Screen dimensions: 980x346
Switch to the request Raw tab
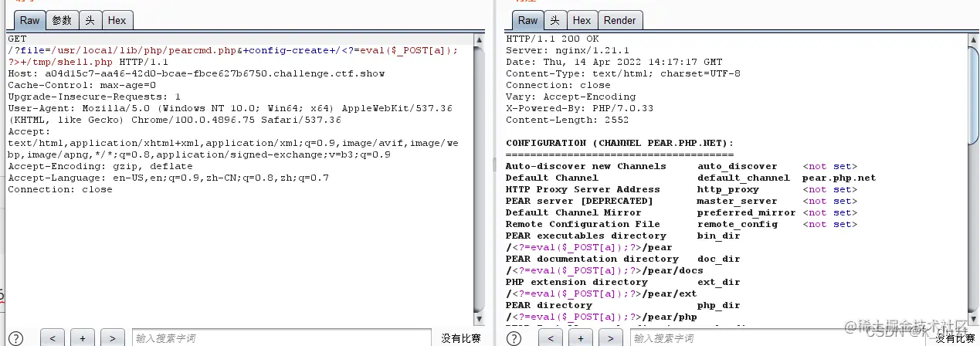pyautogui.click(x=29, y=20)
